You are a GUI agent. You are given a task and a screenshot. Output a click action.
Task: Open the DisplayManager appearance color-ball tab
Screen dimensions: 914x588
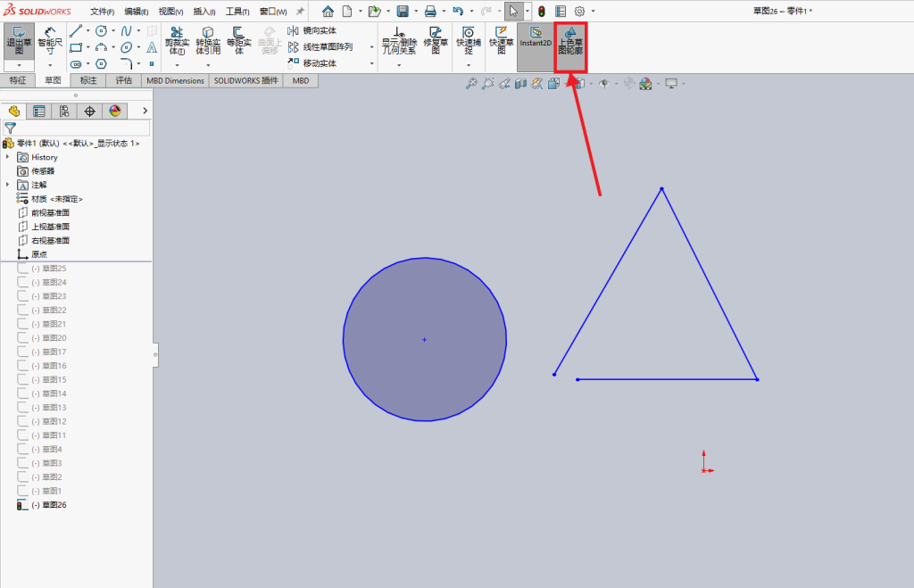[115, 111]
